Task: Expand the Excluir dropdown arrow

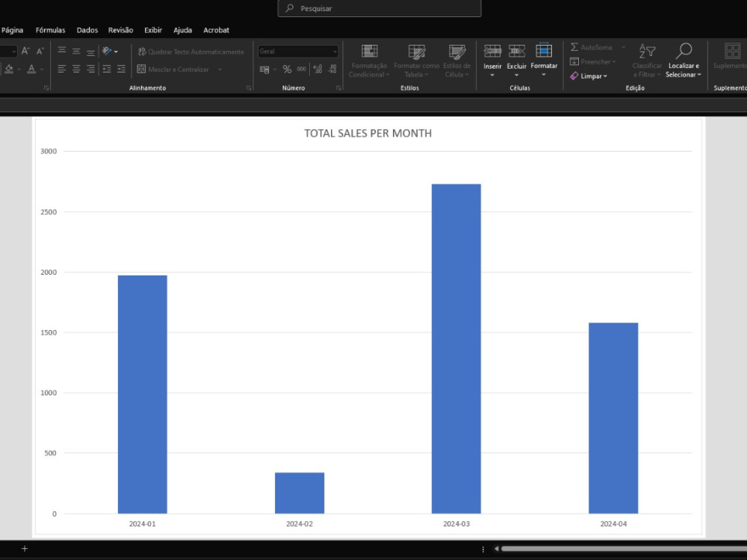Action: [516, 75]
